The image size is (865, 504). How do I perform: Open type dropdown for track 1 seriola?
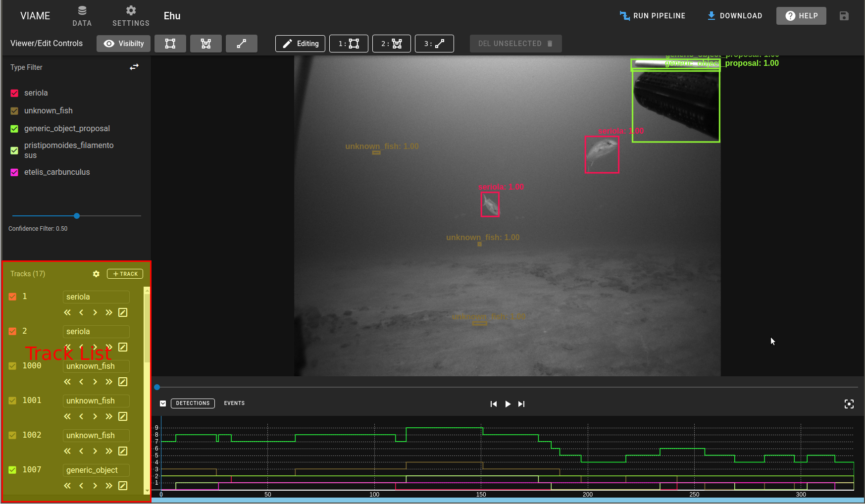[96, 297]
